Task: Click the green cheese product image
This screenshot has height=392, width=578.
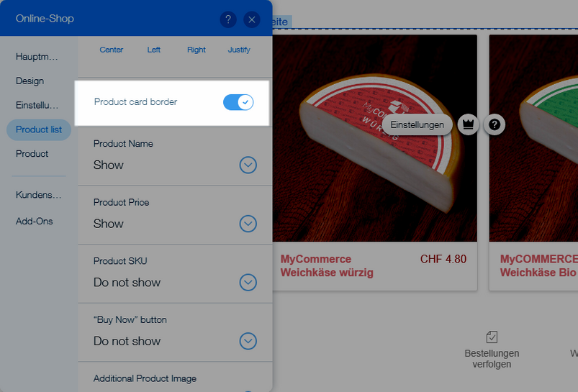Action: (x=533, y=139)
